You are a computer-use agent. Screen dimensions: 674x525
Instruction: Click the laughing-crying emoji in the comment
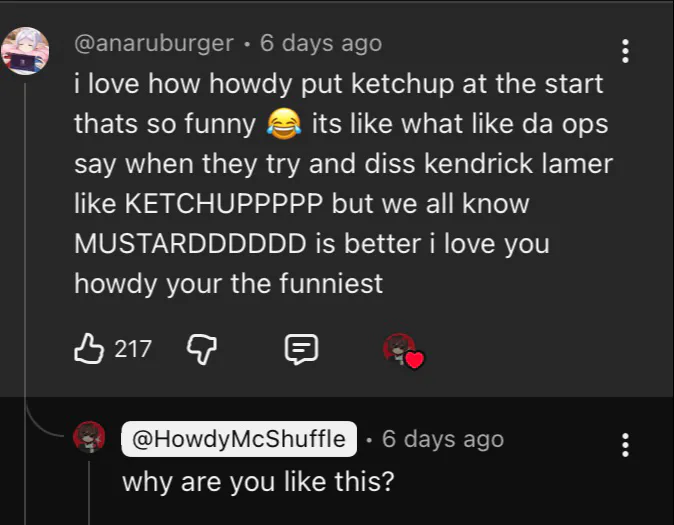click(284, 125)
